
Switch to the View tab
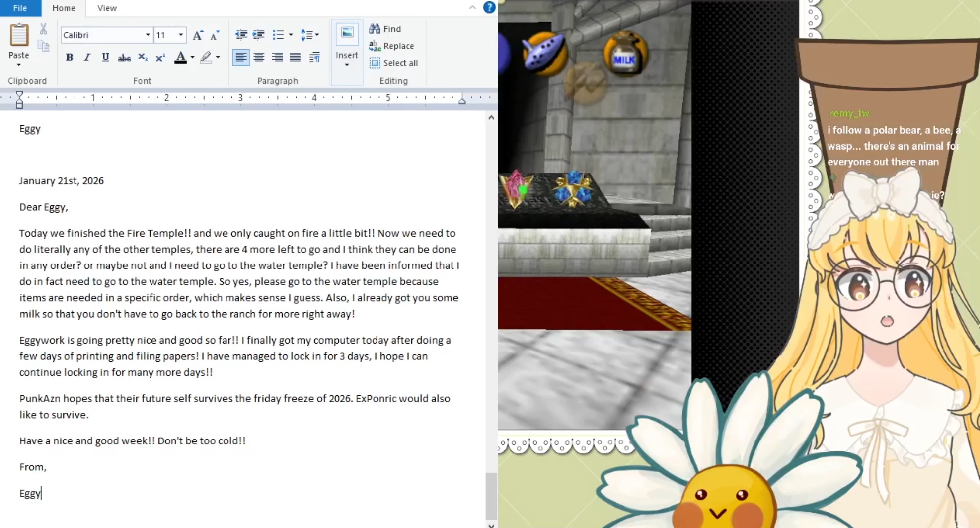(107, 8)
